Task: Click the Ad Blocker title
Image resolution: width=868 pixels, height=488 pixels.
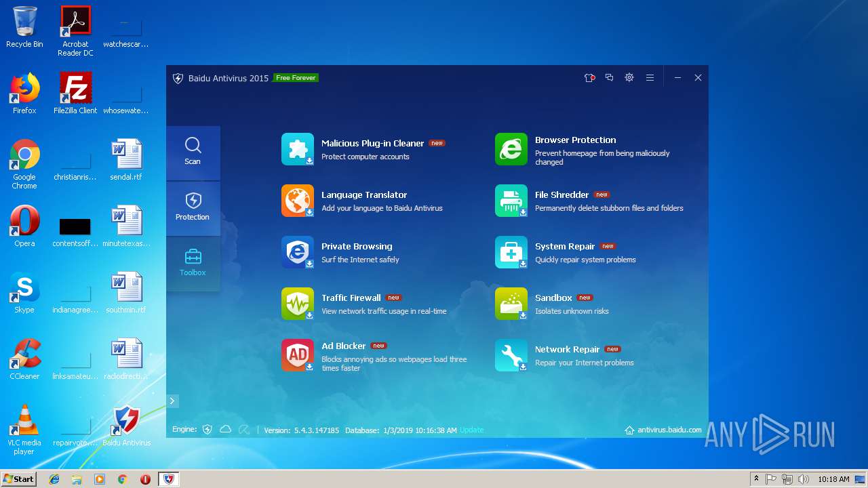Action: tap(343, 346)
